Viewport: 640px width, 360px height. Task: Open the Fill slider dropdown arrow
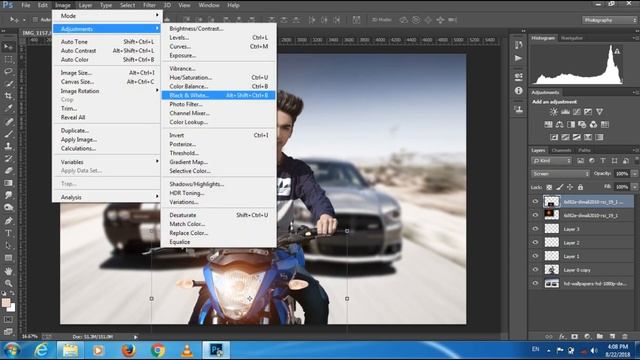click(635, 187)
